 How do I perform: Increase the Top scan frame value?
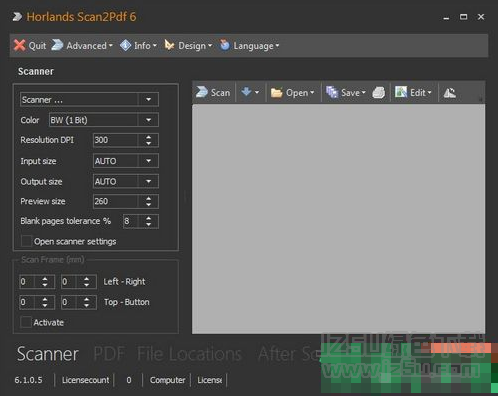(45, 299)
